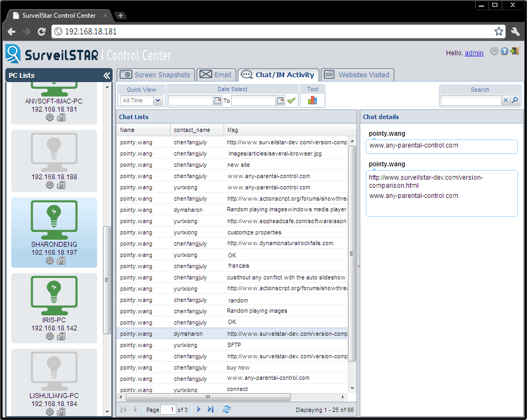Switch to the Websites Visited tab
Screen dimensions: 527x420
tap(357, 75)
